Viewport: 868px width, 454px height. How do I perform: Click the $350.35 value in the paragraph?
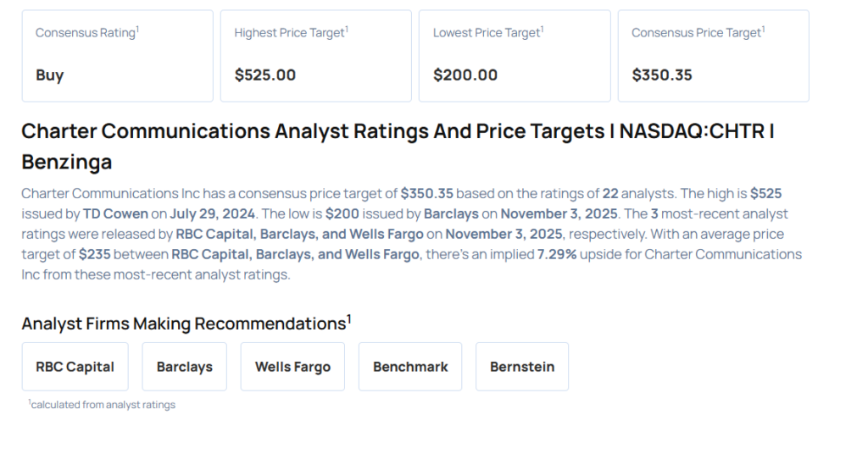pyautogui.click(x=427, y=194)
